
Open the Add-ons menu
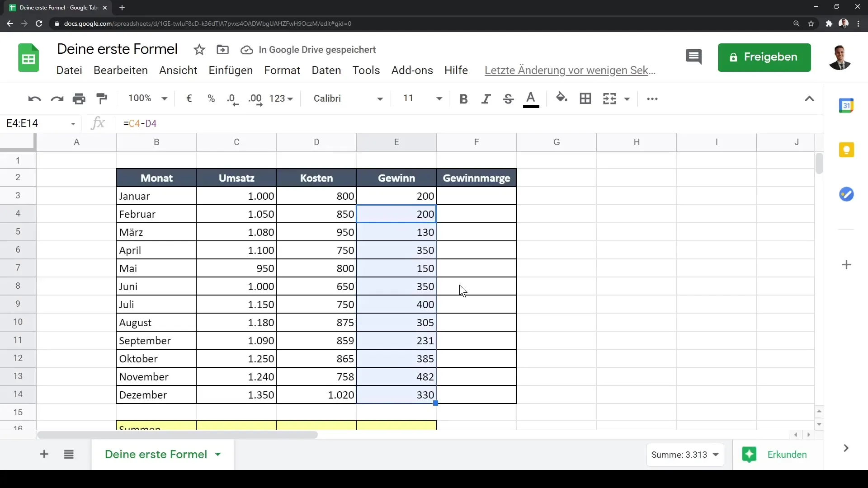[412, 70]
